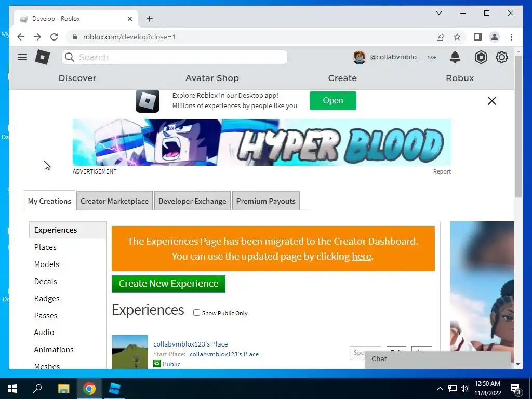Switch to the My Creations tab

pyautogui.click(x=49, y=201)
